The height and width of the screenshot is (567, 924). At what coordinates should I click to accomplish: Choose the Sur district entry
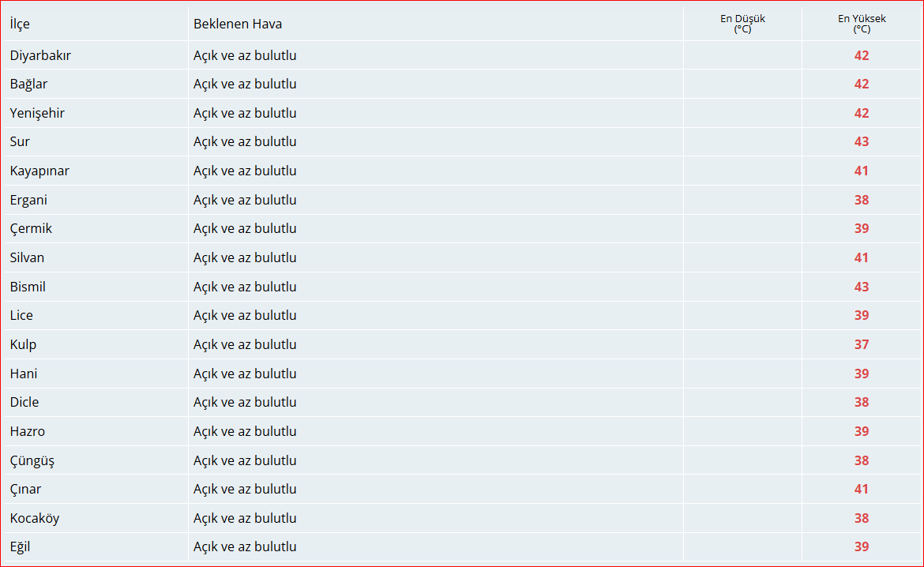click(x=20, y=141)
